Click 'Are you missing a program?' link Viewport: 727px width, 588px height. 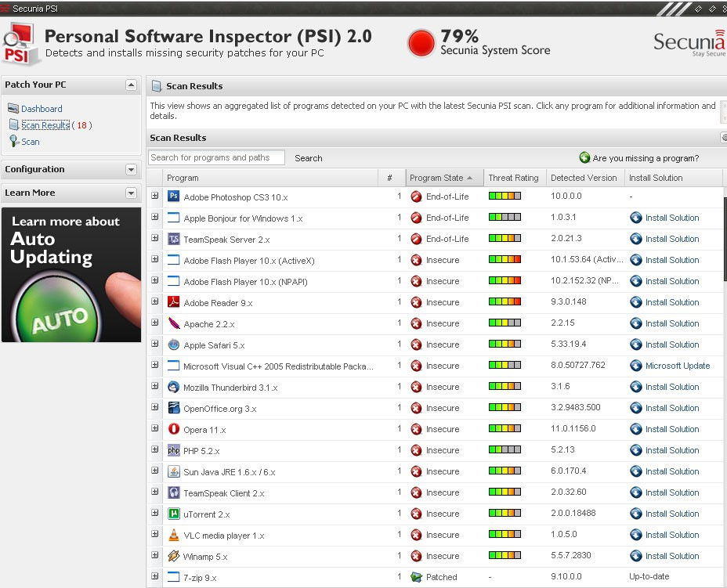point(646,158)
